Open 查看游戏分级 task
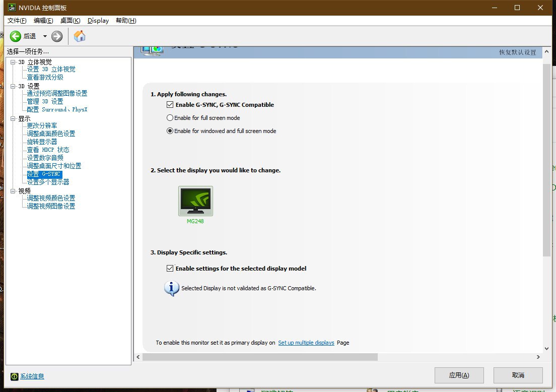The image size is (556, 392). click(x=45, y=77)
